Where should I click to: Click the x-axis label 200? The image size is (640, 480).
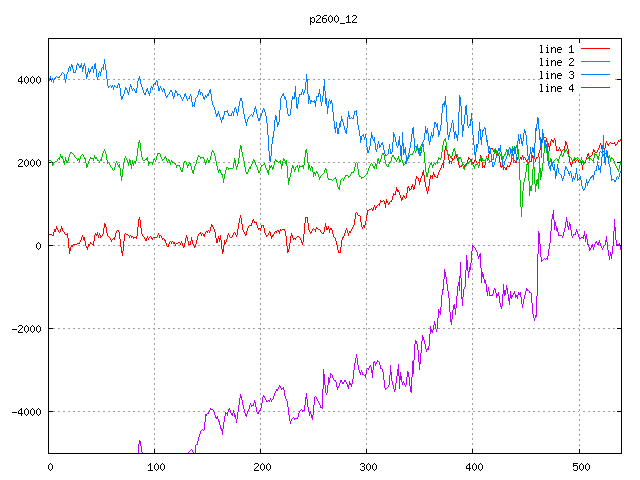click(x=262, y=467)
